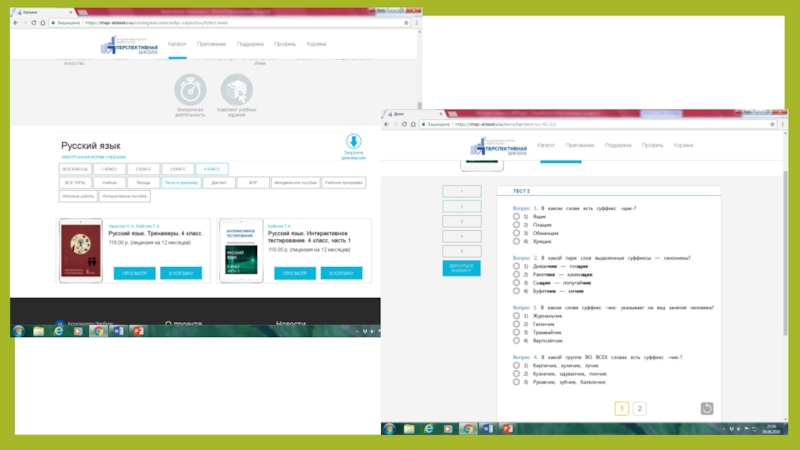The width and height of the screenshot is (800, 450).
Task: Click the reset test circular arrow icon
Action: pos(707,408)
